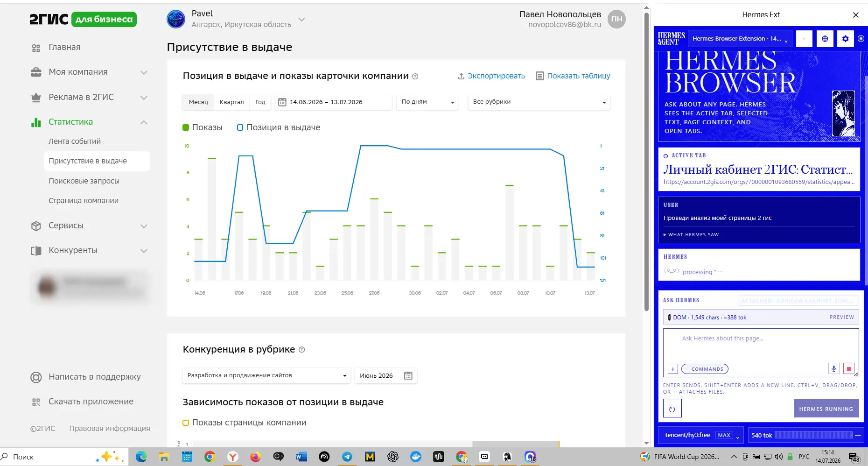Stop Hermes with the red stop button
Screen dimensions: 868x466
coord(849,369)
